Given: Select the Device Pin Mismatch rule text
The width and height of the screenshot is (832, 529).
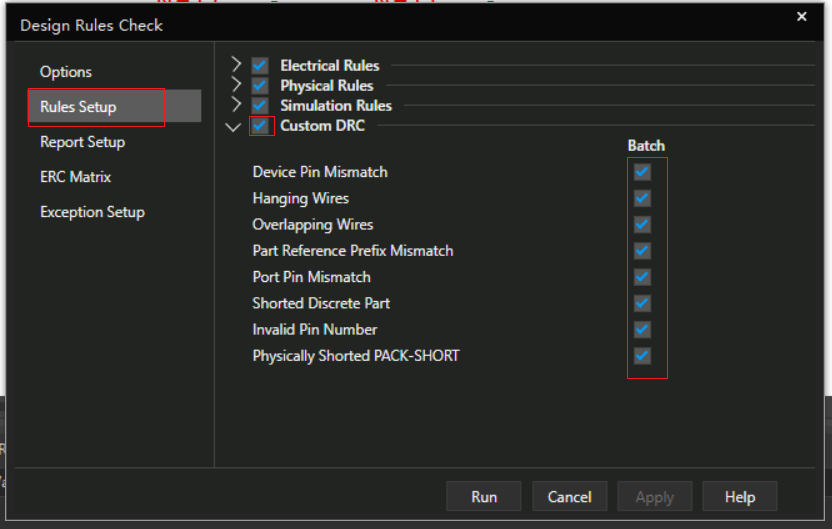Looking at the screenshot, I should pos(320,172).
